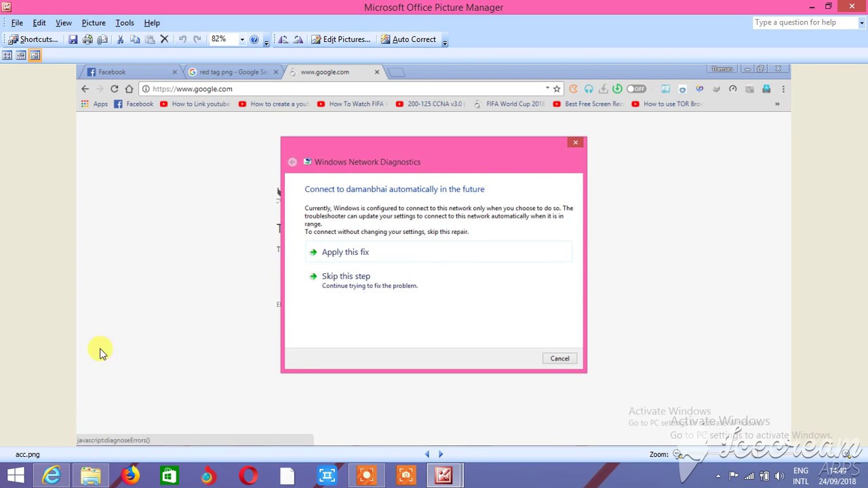Expand toolbar options after Auto Correct

coord(445,41)
